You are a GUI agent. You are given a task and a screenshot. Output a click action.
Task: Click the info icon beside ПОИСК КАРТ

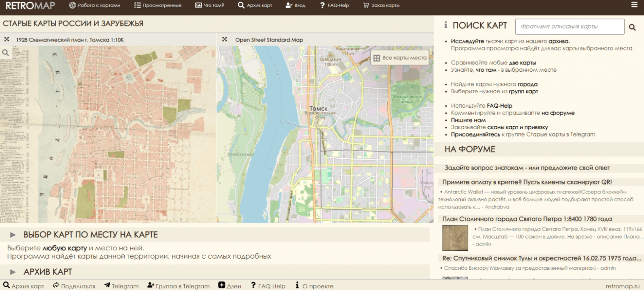pos(446,25)
